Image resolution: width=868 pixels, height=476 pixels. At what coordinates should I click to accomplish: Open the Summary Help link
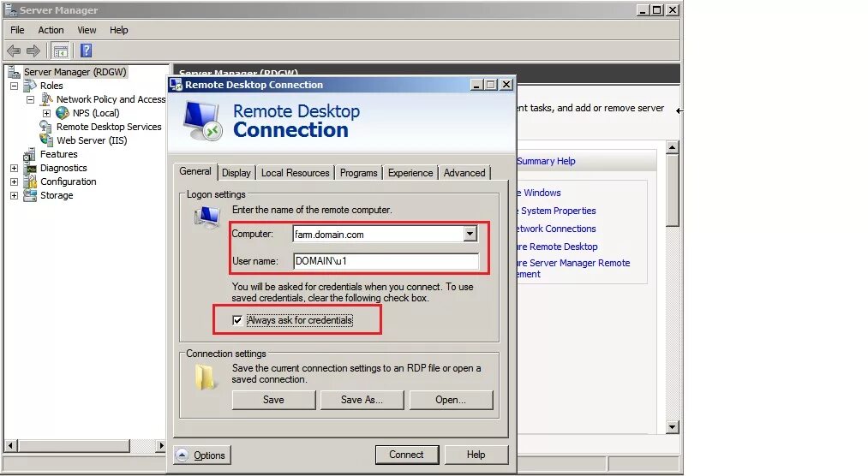[x=546, y=161]
